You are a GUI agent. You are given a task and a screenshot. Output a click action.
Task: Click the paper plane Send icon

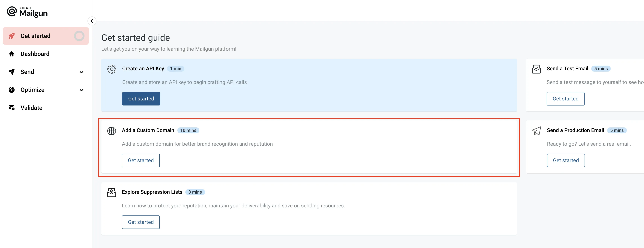(12, 72)
